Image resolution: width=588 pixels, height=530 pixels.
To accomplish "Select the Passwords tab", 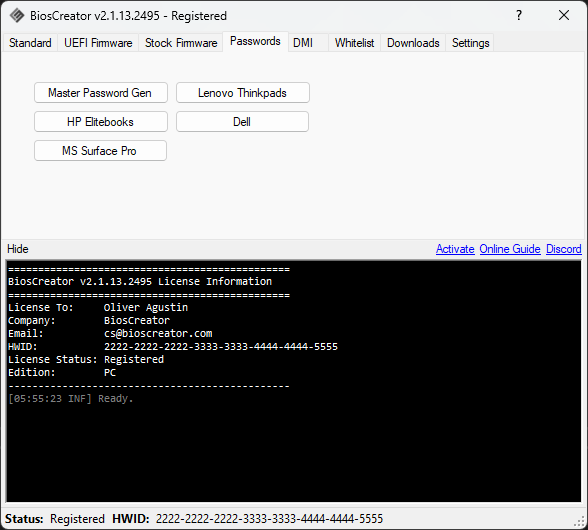I will click(x=255, y=41).
